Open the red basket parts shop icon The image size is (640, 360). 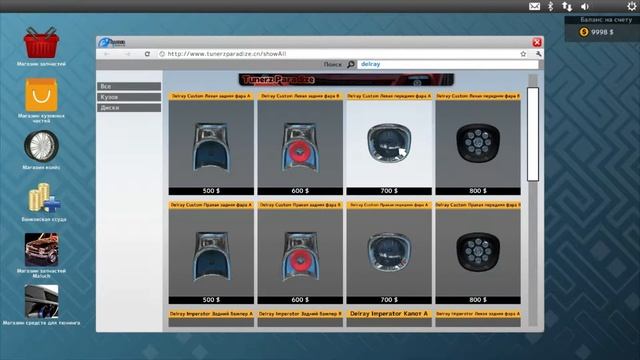(41, 42)
